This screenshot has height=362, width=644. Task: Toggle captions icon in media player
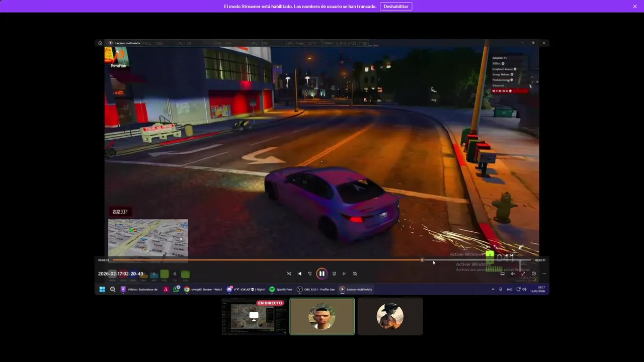[x=502, y=274]
